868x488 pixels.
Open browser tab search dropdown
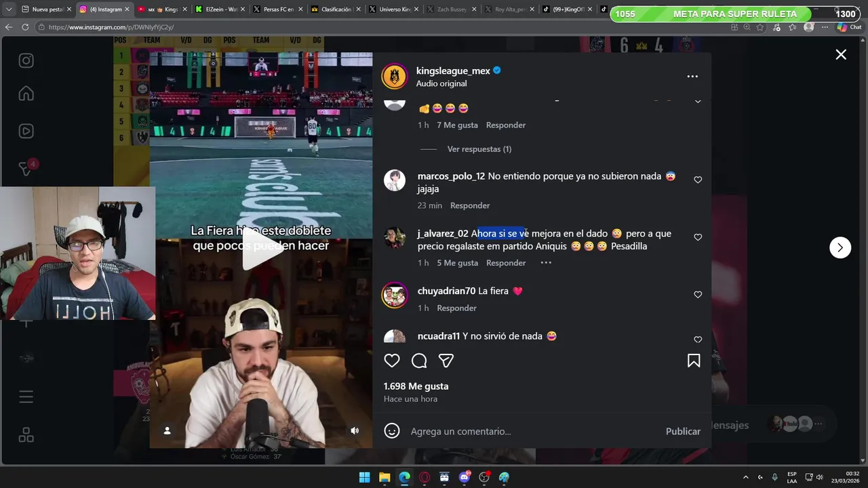click(x=9, y=9)
